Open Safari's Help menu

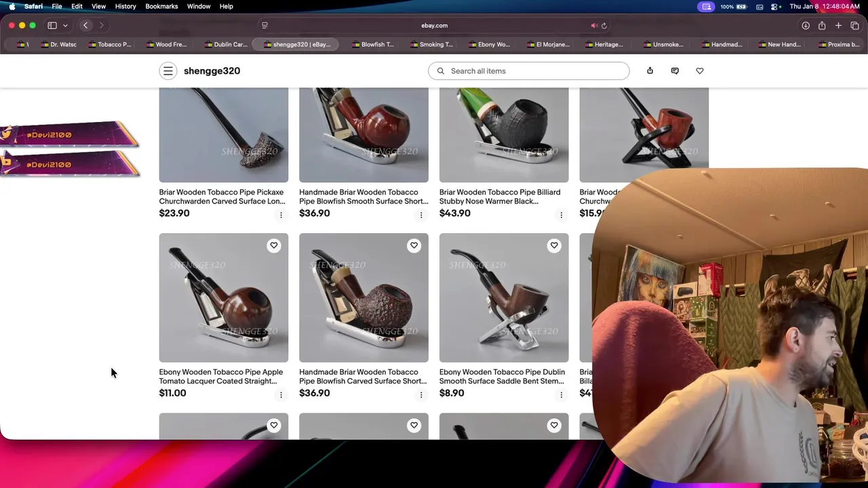(x=226, y=6)
